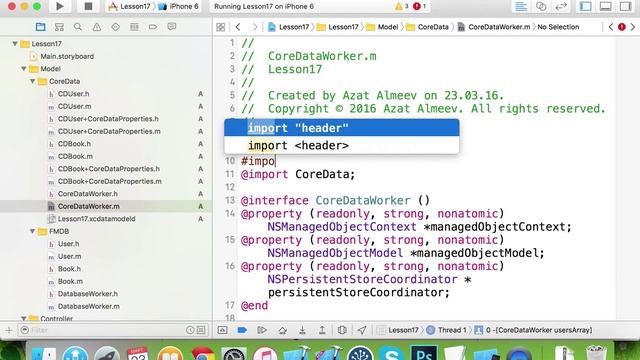Screen dimensions: 640x360
Task: Collapse the CoreData group
Action: pyautogui.click(x=32, y=81)
